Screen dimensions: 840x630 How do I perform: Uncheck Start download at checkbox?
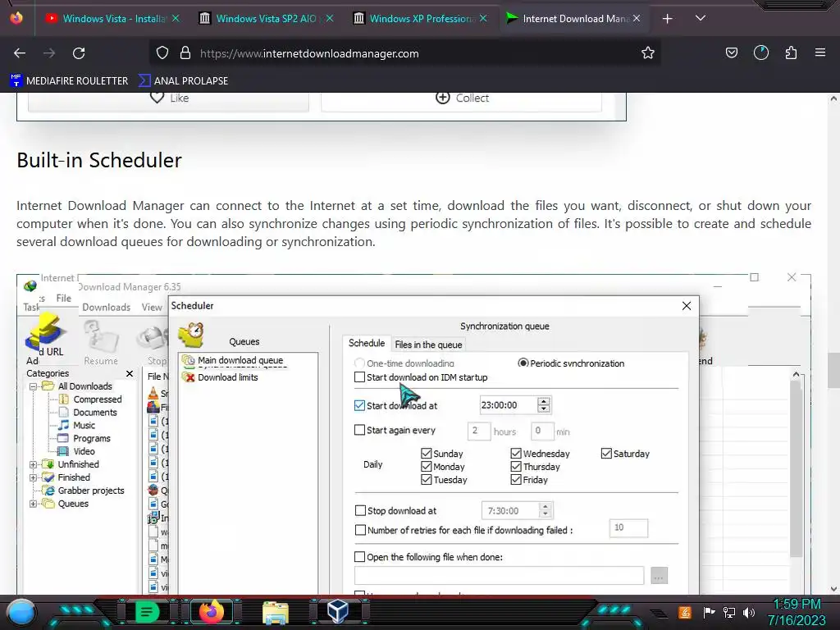coord(359,405)
